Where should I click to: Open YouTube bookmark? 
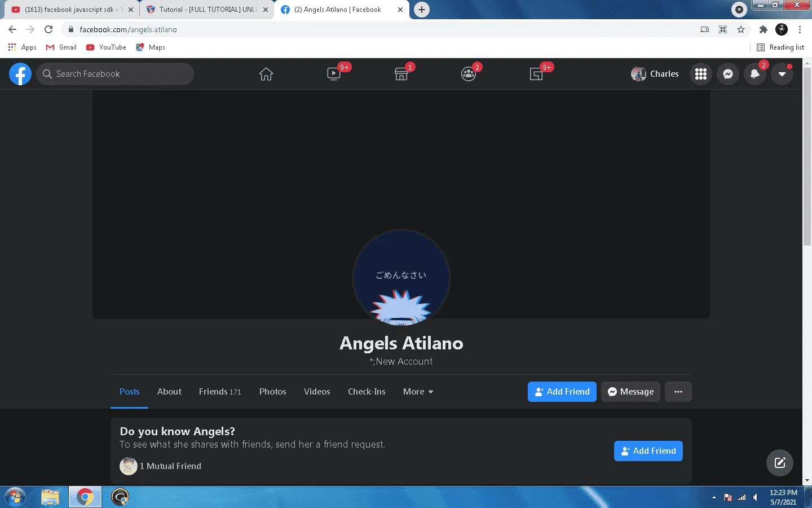coord(106,47)
